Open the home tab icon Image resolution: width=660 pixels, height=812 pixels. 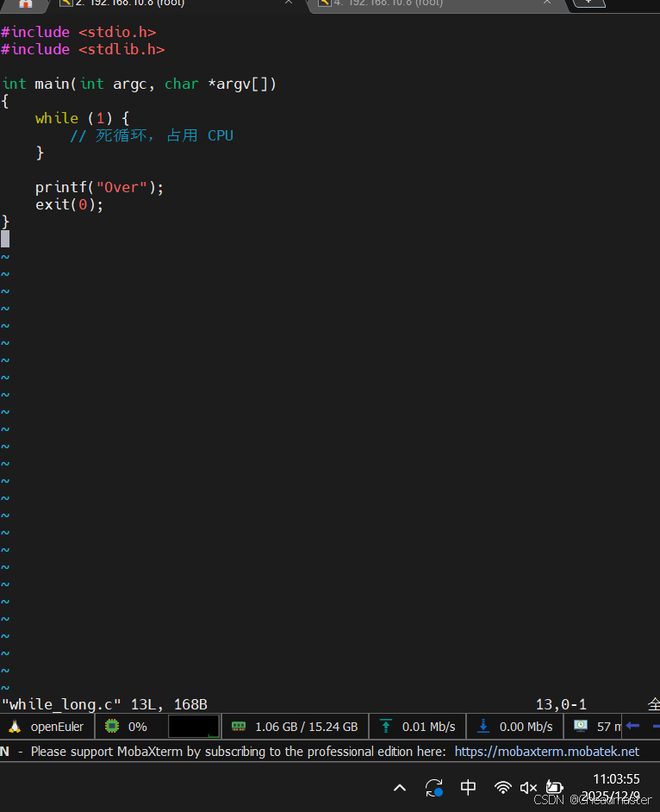pos(25,3)
